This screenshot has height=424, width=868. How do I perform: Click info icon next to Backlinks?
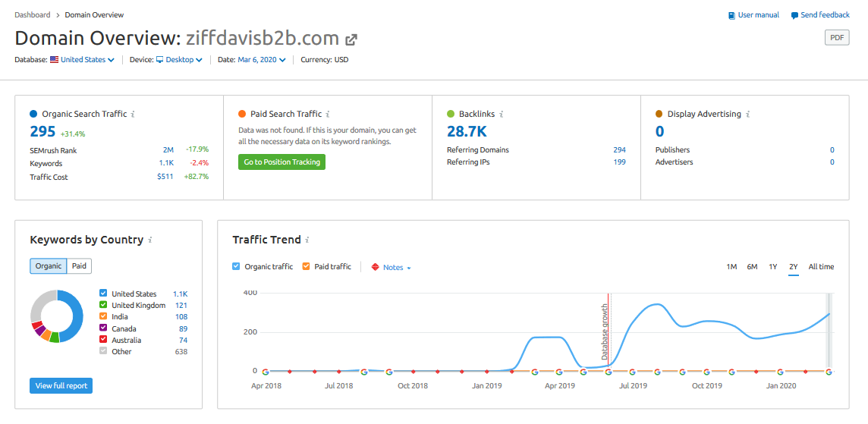coord(501,115)
